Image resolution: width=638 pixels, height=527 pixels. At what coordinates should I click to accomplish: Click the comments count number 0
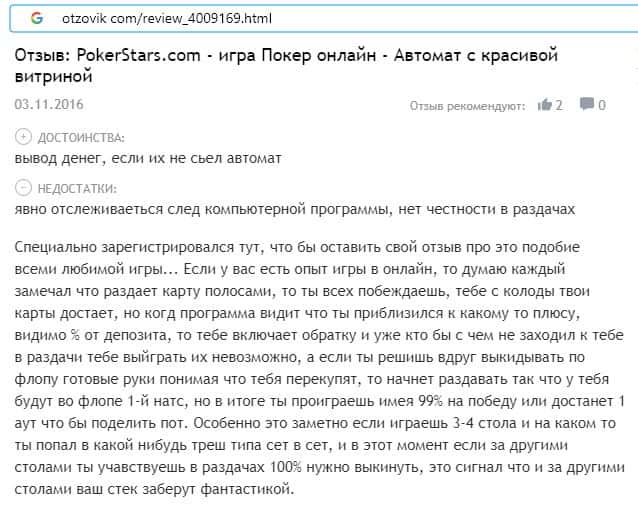[x=601, y=105]
